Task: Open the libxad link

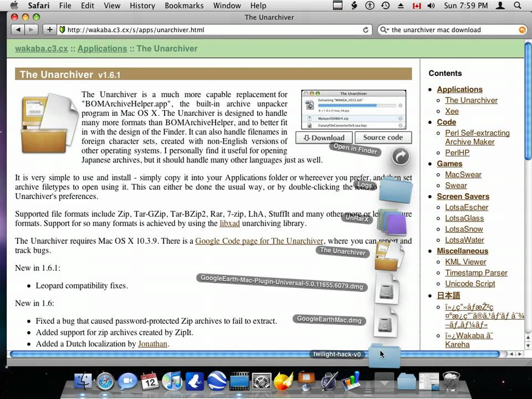Action: tap(229, 223)
